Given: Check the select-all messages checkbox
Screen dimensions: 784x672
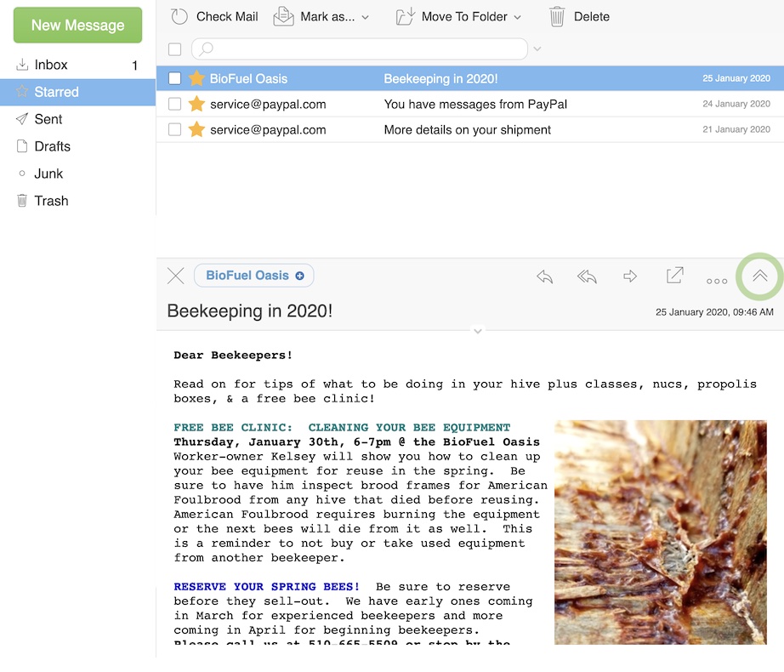Looking at the screenshot, I should [175, 49].
